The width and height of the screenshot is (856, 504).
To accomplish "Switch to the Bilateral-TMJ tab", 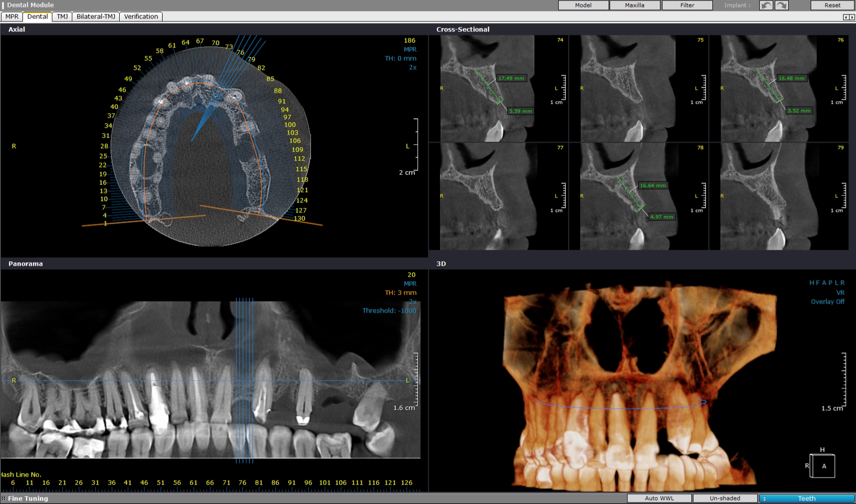I will click(x=97, y=16).
